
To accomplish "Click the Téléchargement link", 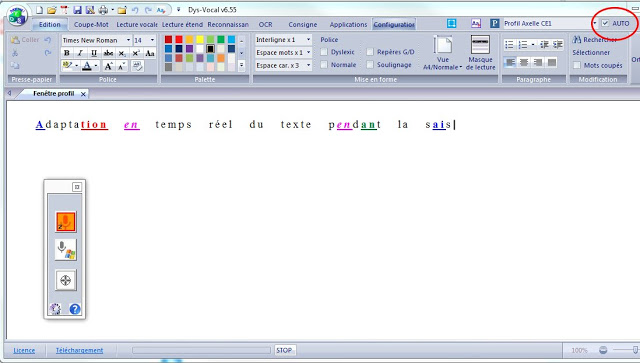I will click(79, 350).
